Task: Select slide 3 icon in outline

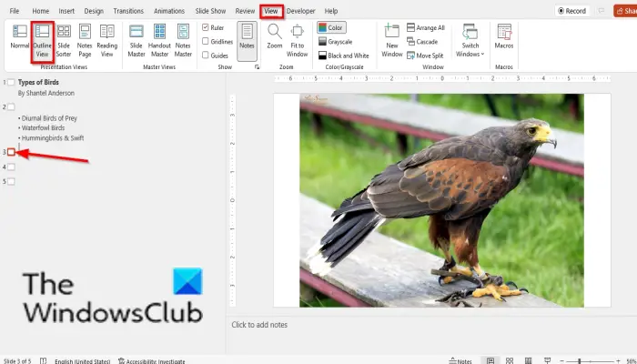Action: coord(11,152)
